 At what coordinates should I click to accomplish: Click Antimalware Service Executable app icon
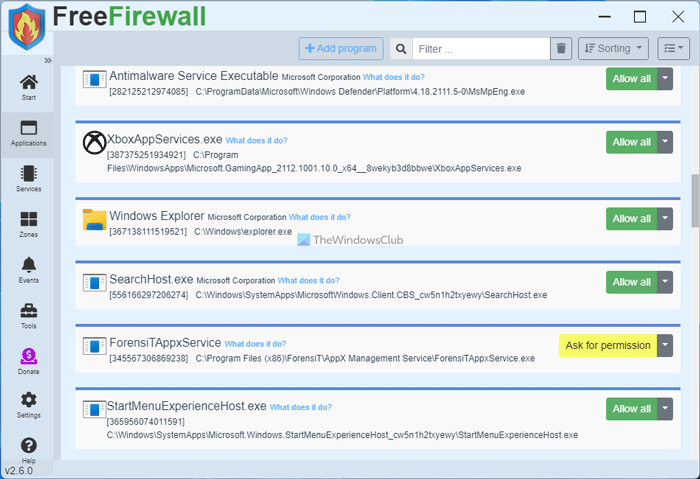click(x=94, y=79)
